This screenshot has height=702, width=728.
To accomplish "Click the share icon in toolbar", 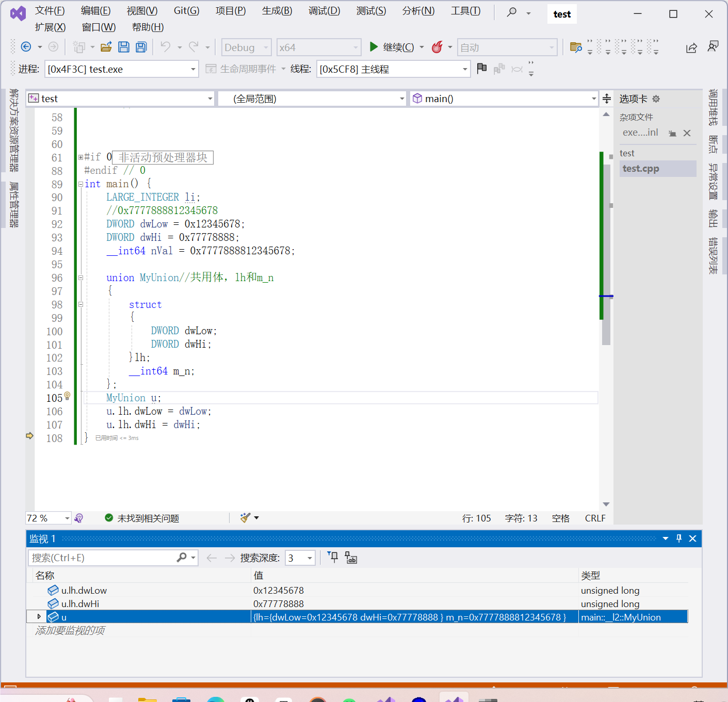I will tap(691, 47).
